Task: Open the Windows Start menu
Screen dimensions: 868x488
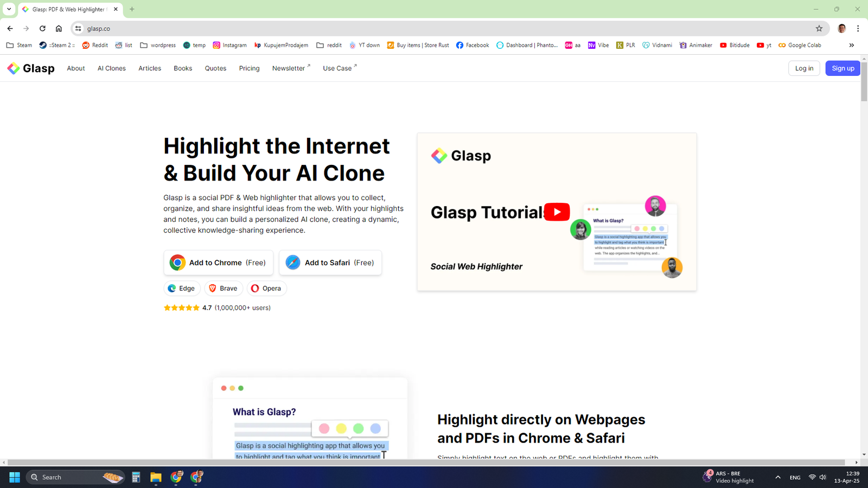Action: click(x=15, y=477)
